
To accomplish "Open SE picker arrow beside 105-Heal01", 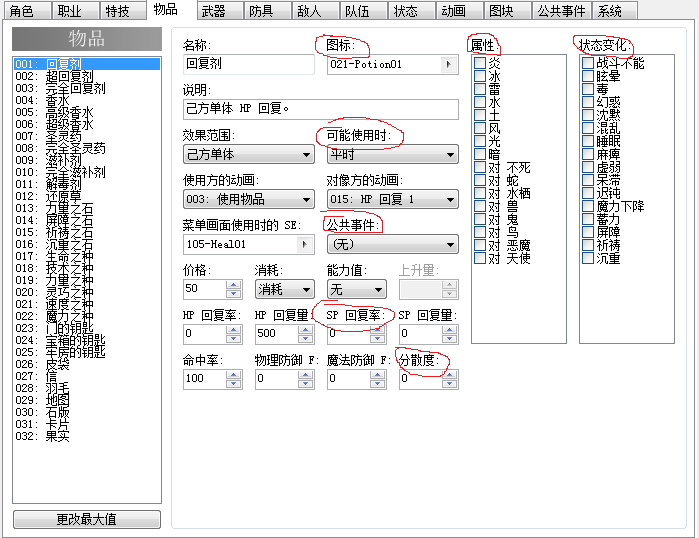I will pyautogui.click(x=304, y=244).
